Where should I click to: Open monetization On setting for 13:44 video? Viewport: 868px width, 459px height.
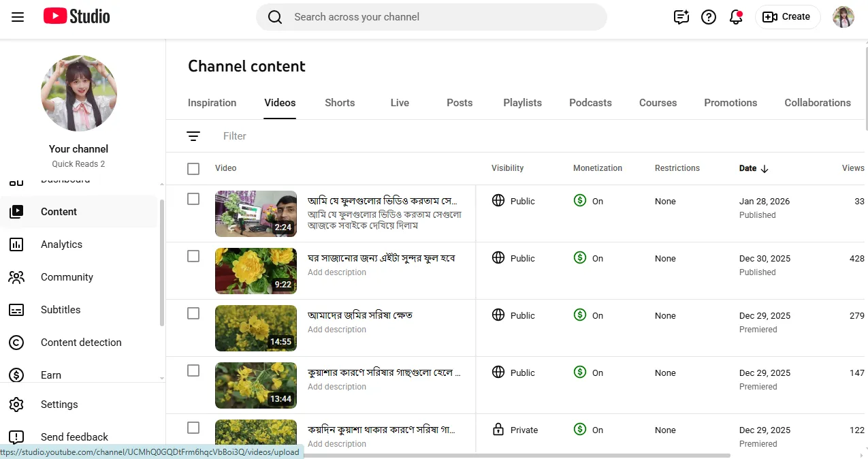tap(588, 373)
